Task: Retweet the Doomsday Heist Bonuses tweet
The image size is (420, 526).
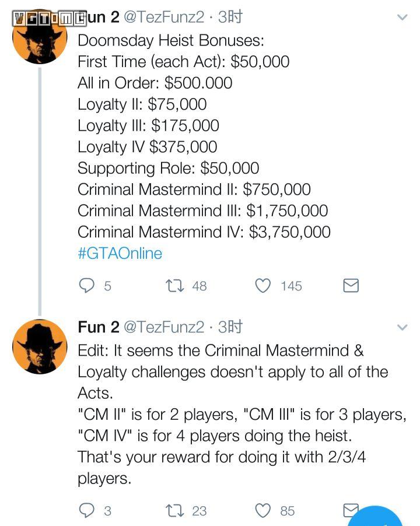Action: click(174, 285)
